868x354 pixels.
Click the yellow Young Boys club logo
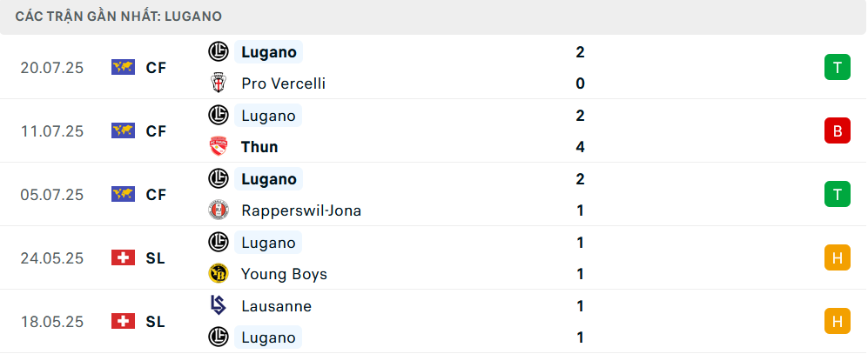coord(219,274)
